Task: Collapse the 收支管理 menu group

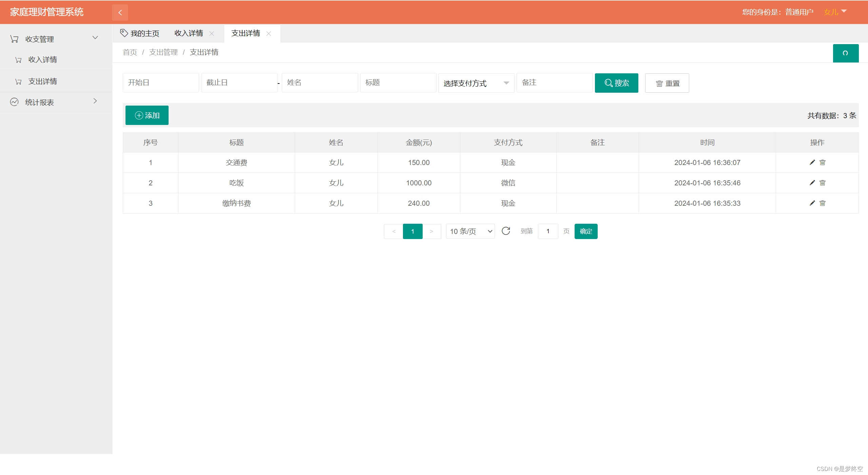Action: coord(95,37)
